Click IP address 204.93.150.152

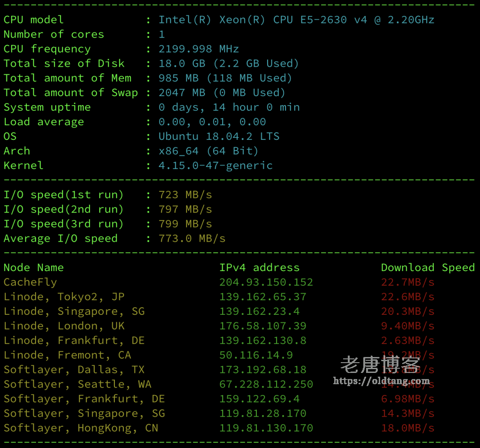(x=266, y=282)
